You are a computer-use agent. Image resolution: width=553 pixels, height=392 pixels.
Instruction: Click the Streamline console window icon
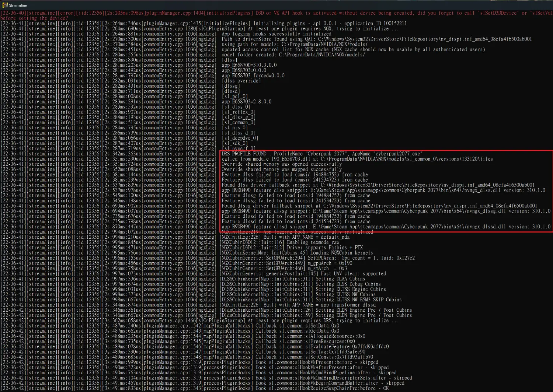(5, 5)
